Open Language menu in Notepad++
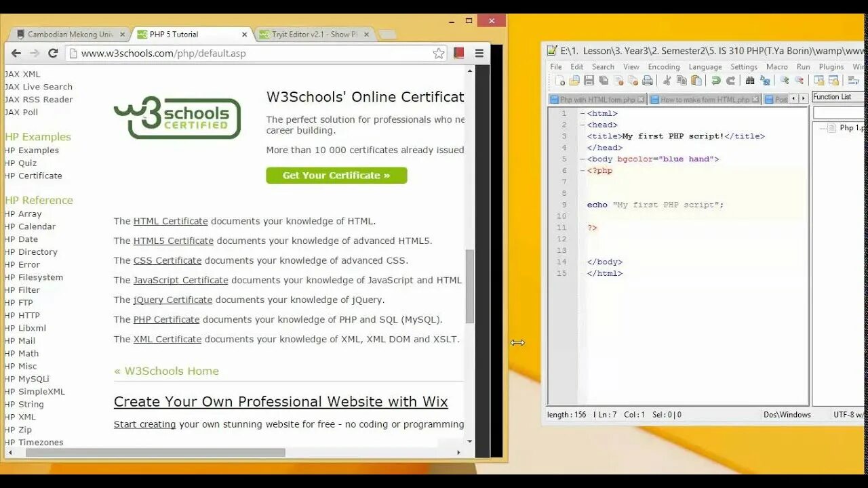The width and height of the screenshot is (868, 488). [x=705, y=66]
